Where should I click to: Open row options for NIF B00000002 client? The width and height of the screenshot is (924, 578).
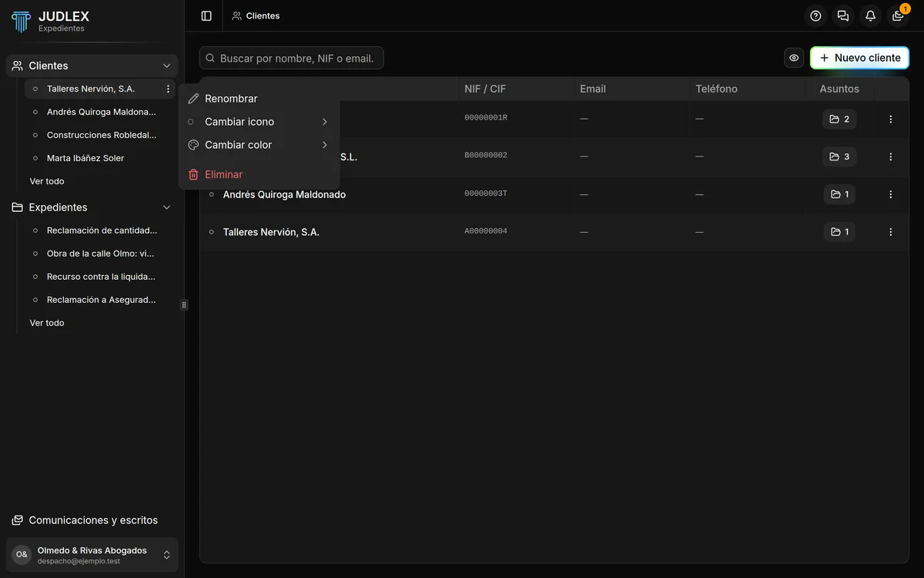(891, 156)
